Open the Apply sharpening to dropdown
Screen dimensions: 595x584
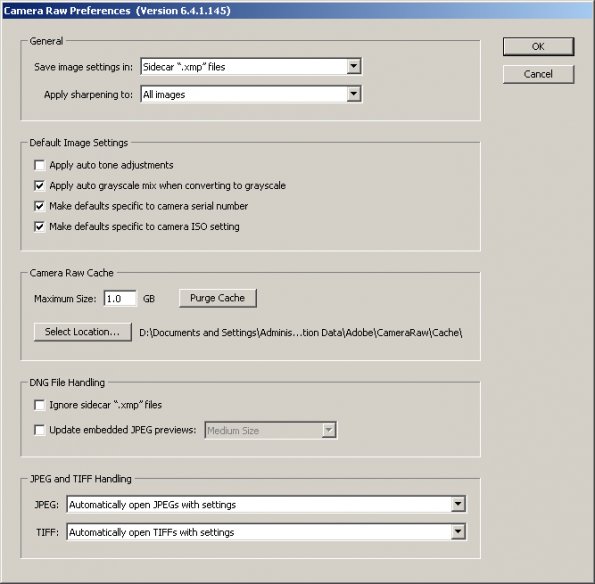pos(251,94)
